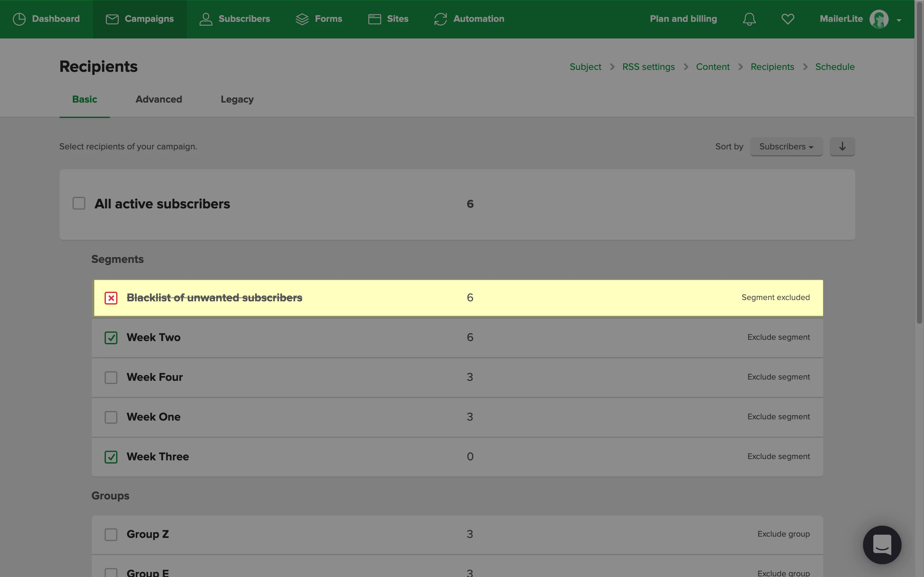Click the Forms layers icon
924x577 pixels.
[302, 19]
